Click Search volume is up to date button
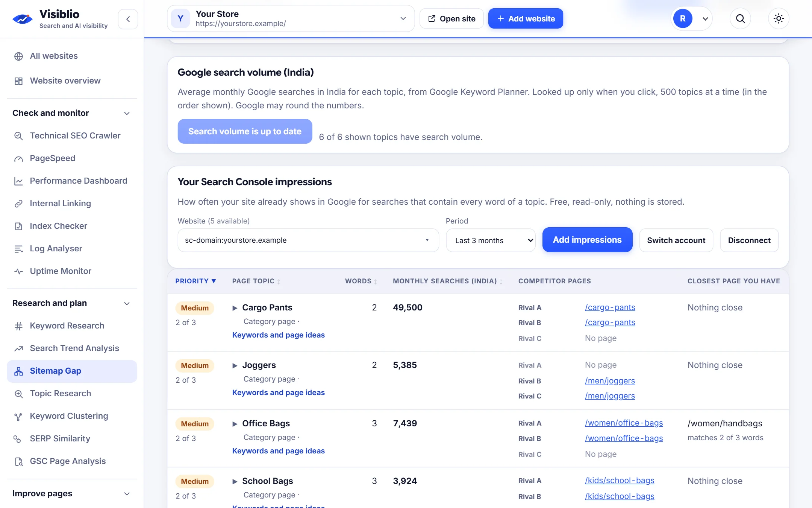The width and height of the screenshot is (812, 508). tap(245, 131)
